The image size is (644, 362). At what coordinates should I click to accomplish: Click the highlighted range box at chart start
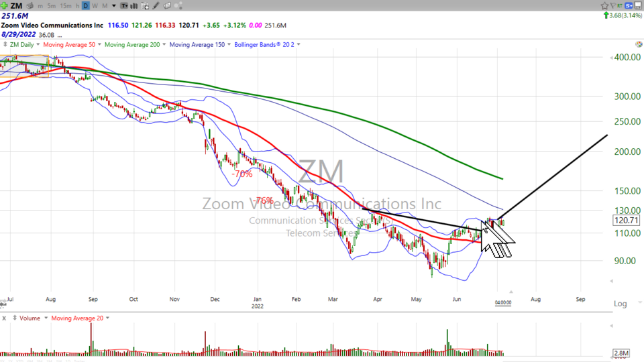pos(25,66)
